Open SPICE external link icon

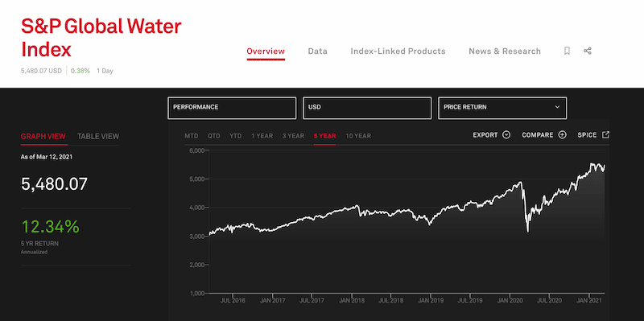605,135
